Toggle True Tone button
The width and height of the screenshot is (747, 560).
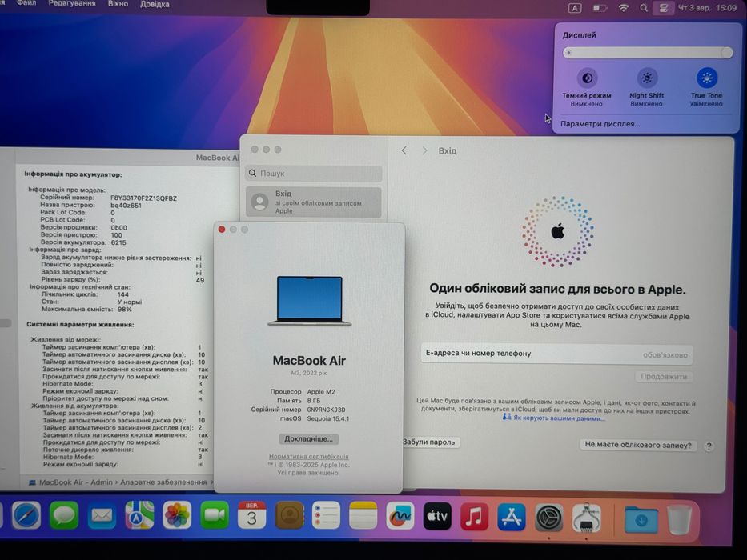pos(706,78)
